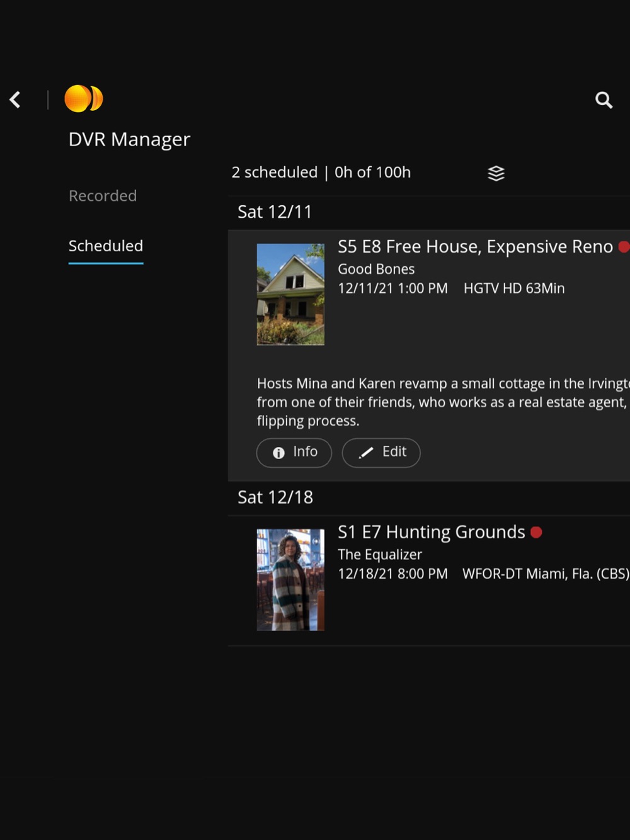Viewport: 630px width, 840px height.
Task: Click the DVR Manager title
Action: [129, 139]
